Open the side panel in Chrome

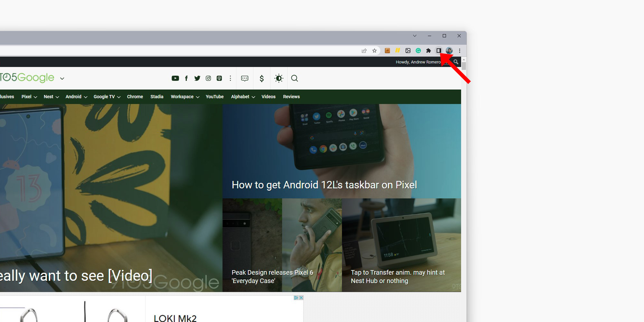(439, 51)
